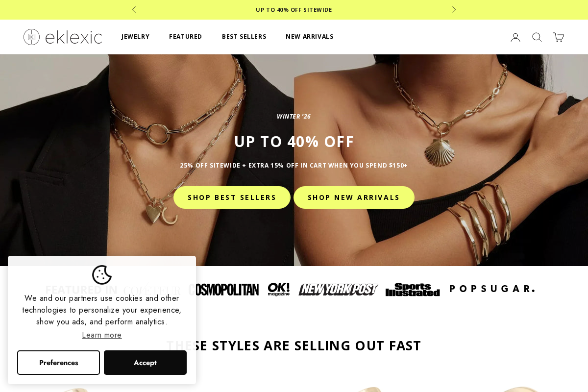Viewport: 588px width, 392px height.
Task: Open the New Arrivals menu item
Action: pos(310,37)
